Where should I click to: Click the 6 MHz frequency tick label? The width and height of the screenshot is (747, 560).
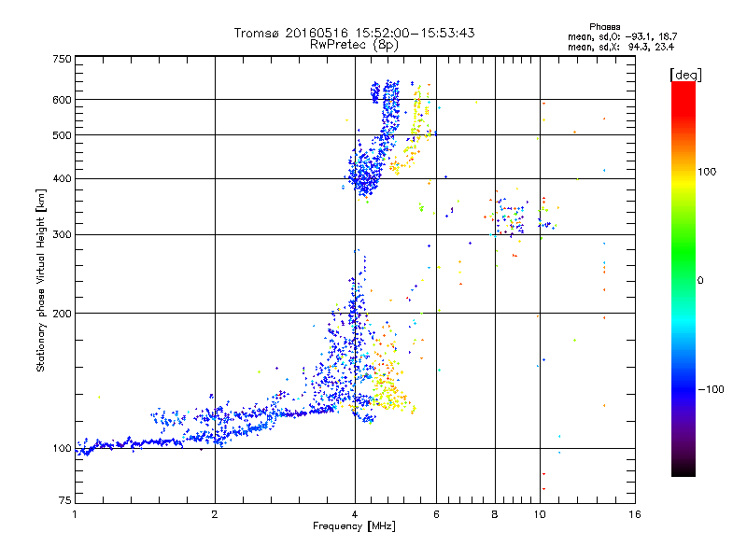436,514
